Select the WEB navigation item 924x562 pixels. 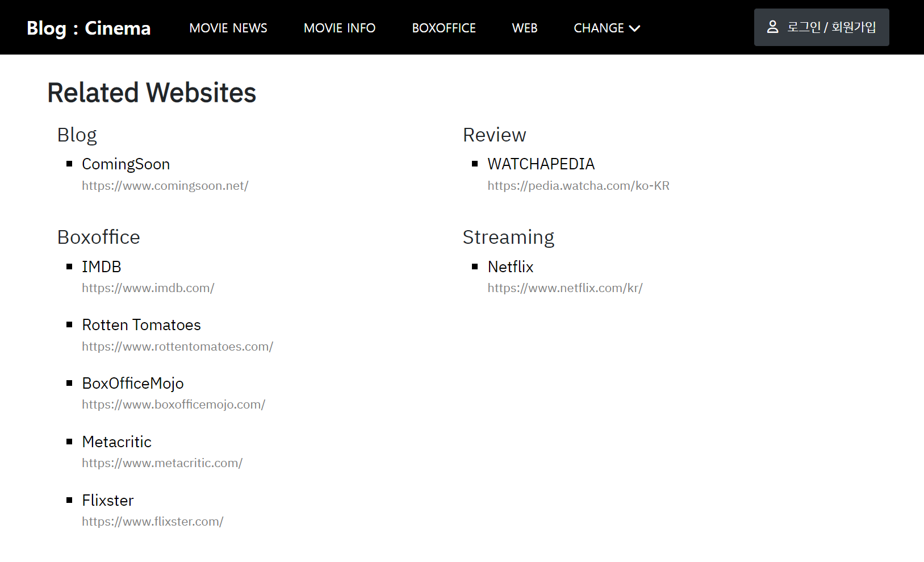click(524, 27)
